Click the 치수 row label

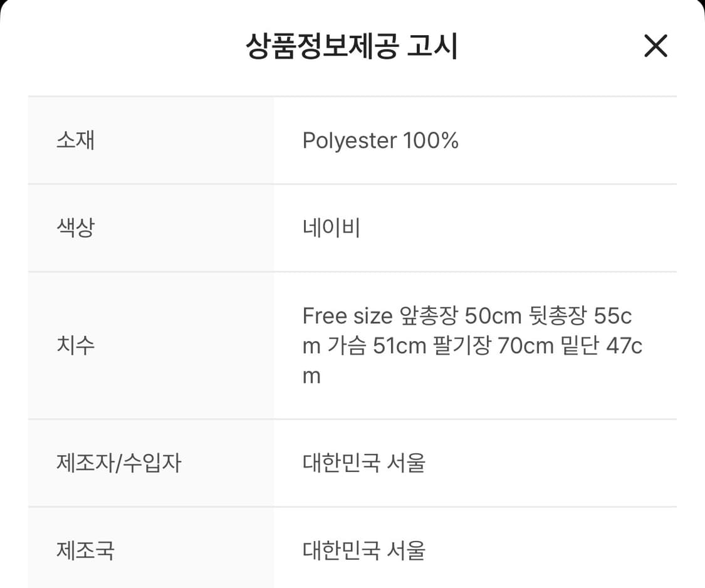point(75,345)
